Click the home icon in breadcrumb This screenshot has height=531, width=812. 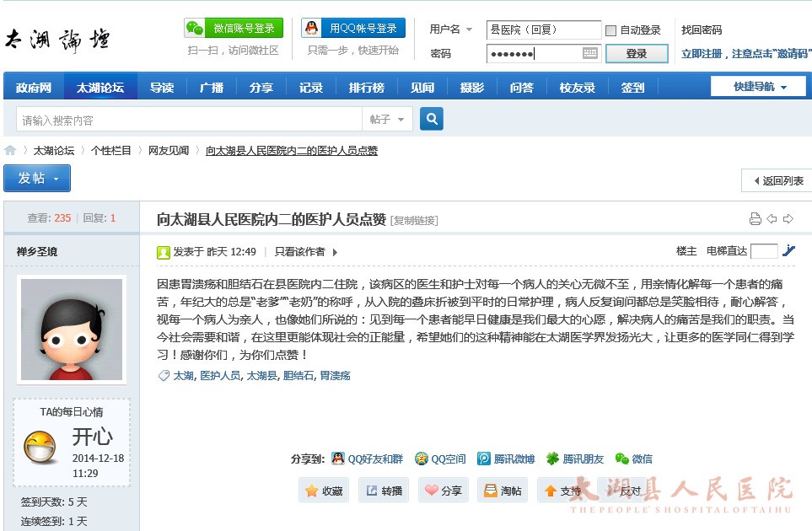point(10,151)
